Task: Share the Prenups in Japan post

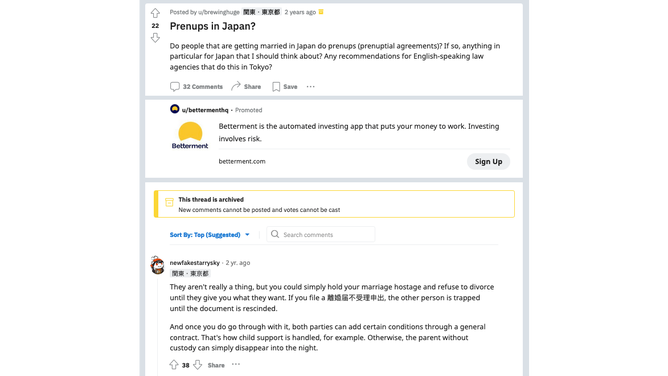Action: pos(246,86)
